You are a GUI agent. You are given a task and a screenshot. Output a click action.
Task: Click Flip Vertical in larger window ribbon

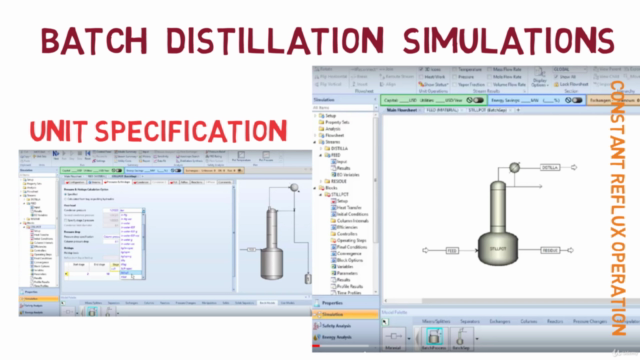[x=328, y=84]
